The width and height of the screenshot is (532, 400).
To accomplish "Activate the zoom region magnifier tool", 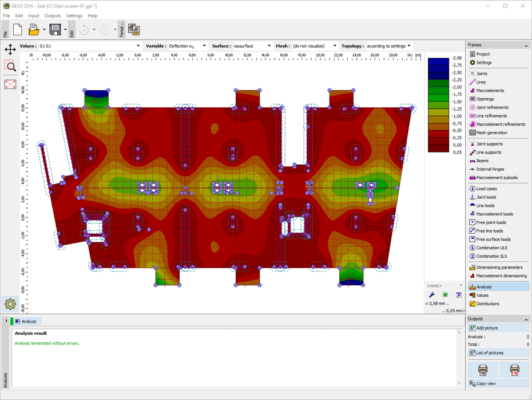I will pyautogui.click(x=10, y=66).
